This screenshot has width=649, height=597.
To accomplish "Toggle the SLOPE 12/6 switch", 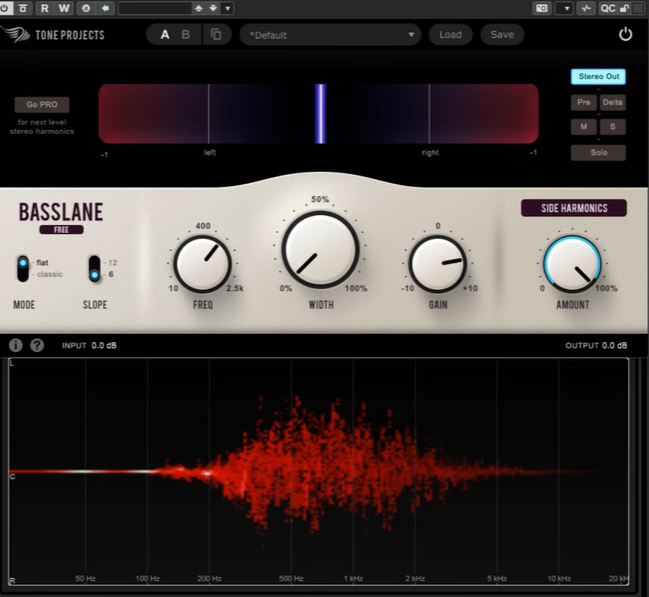I will click(x=94, y=268).
